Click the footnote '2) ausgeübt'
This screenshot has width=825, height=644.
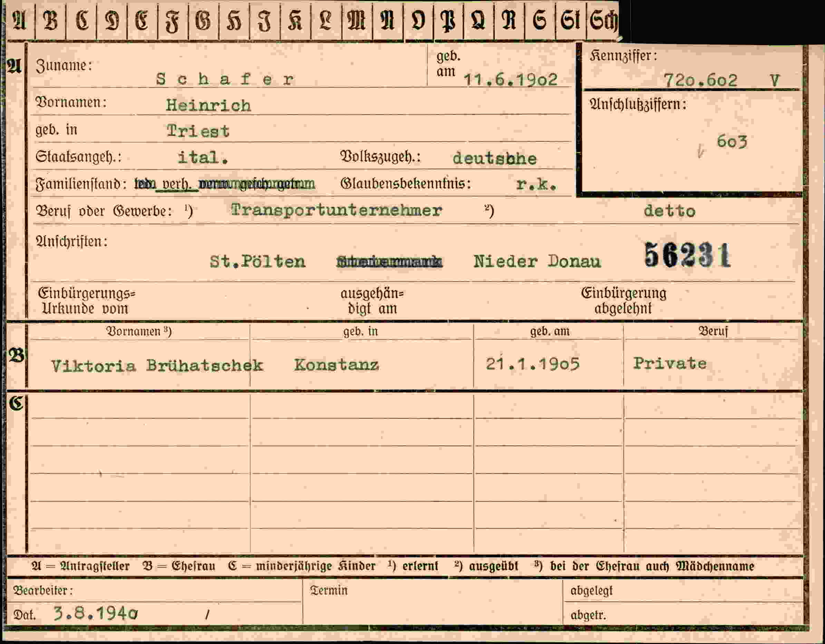(x=486, y=566)
